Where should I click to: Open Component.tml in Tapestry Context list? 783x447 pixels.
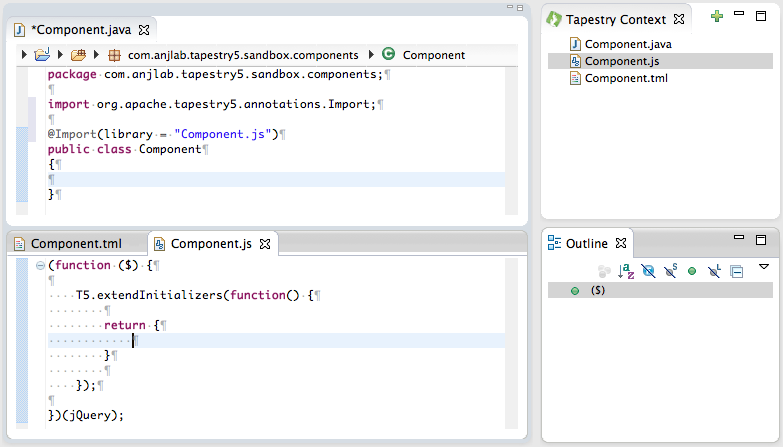[626, 78]
